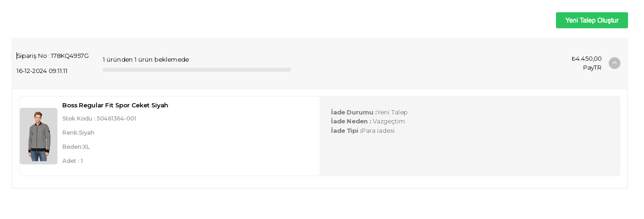Image resolution: width=644 pixels, height=219 pixels.
Task: Open the Boss jacket product thumbnail
Action: click(x=39, y=136)
